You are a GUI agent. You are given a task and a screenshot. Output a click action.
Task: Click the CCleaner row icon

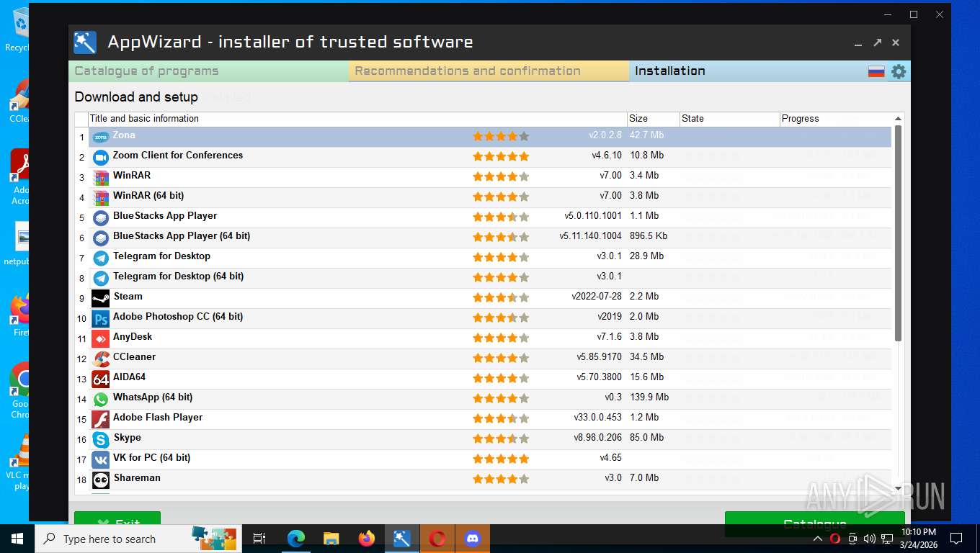(101, 359)
